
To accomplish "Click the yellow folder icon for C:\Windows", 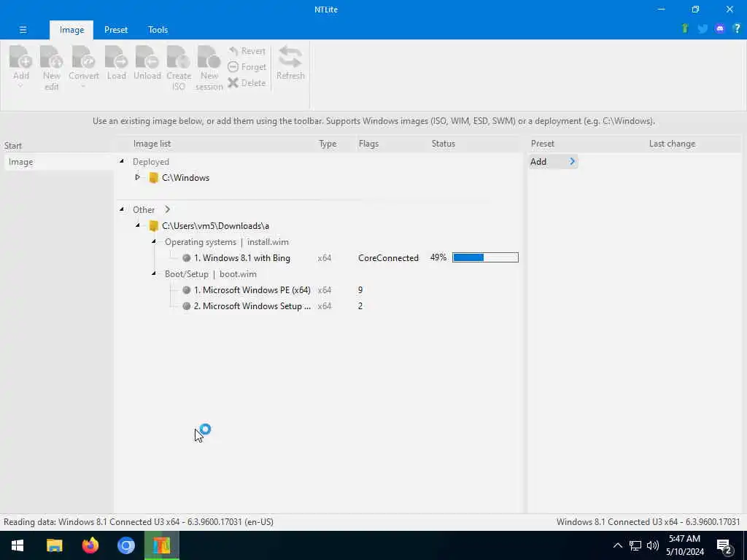I will [153, 178].
